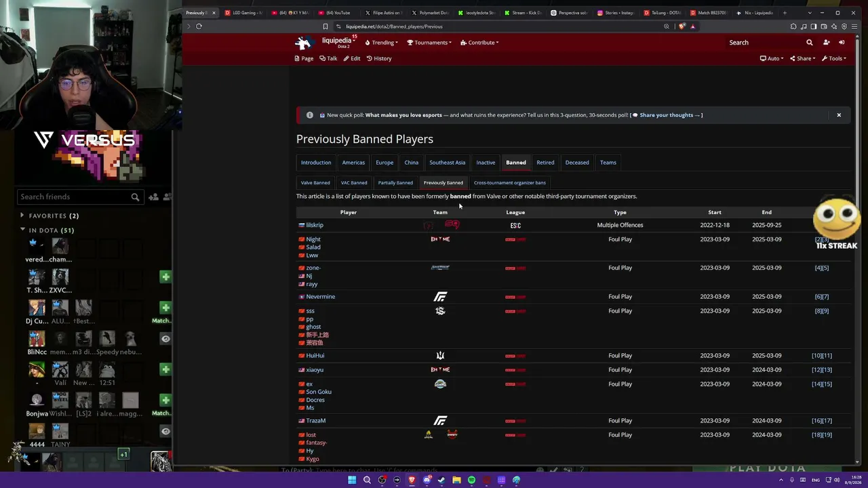This screenshot has width=868, height=488.
Task: Click the team logo in TrazaM row
Action: 440,421
